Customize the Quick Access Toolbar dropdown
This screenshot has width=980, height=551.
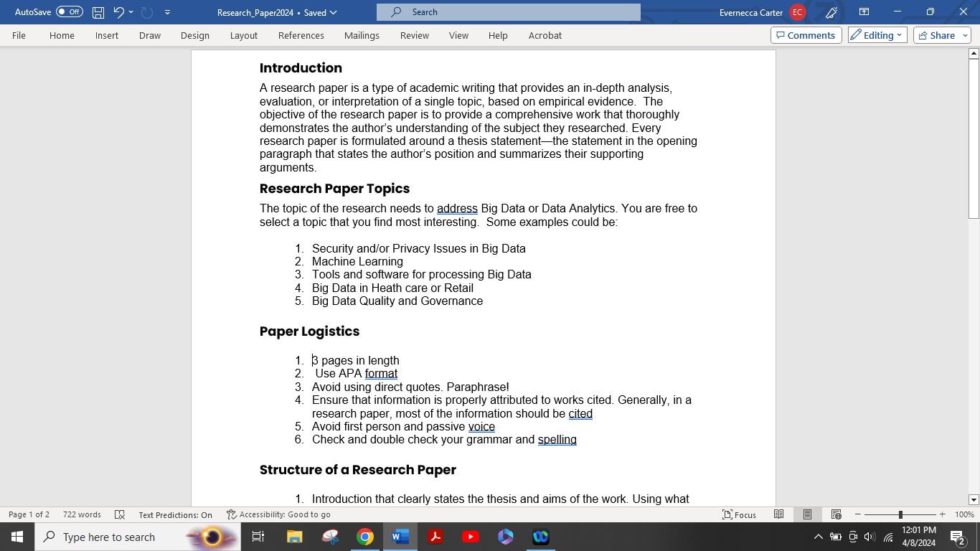167,12
